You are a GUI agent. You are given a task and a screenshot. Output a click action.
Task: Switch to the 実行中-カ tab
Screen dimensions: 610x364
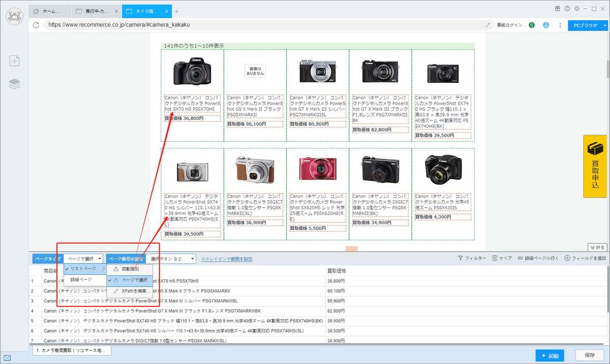coord(96,11)
